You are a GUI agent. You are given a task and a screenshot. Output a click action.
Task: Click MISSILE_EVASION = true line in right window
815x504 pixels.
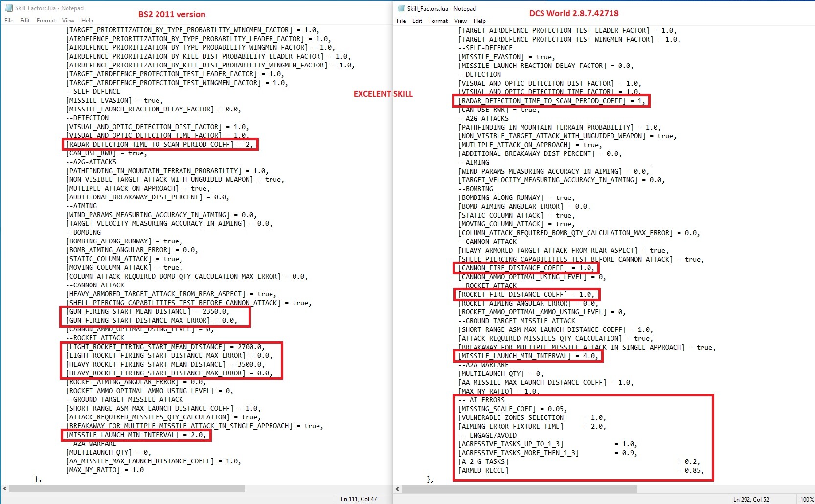[x=507, y=57]
